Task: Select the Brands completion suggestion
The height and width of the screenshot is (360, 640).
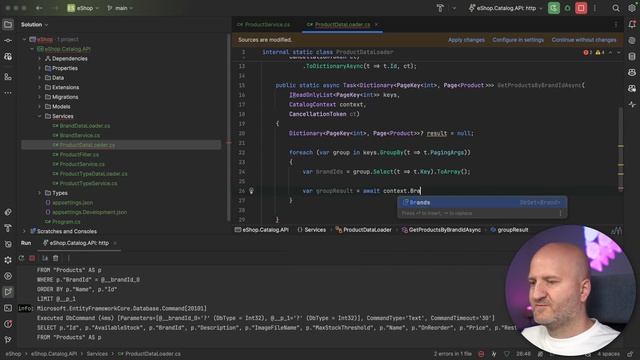Action: point(482,202)
